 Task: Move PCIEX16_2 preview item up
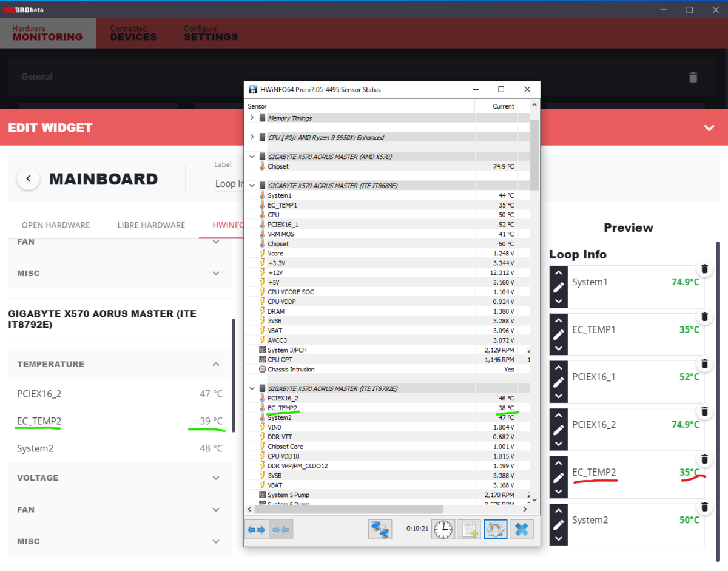pos(559,415)
